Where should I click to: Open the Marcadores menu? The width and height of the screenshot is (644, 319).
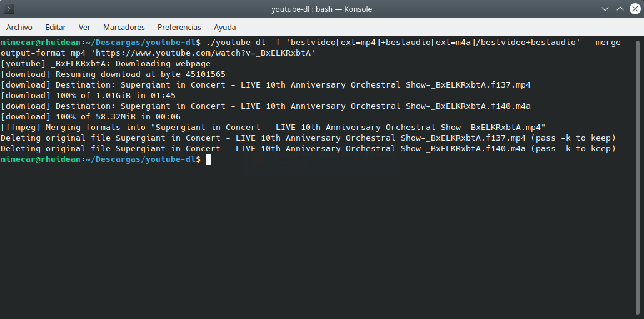click(124, 27)
